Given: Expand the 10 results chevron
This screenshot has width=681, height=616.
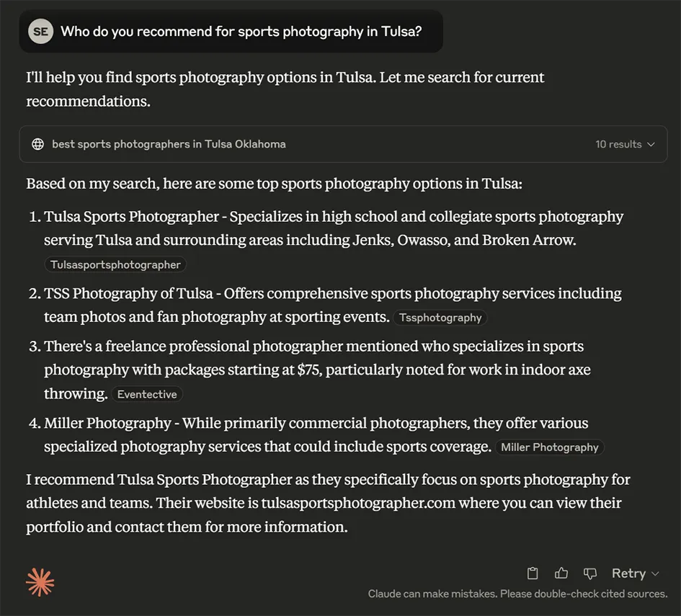Looking at the screenshot, I should click(x=651, y=144).
